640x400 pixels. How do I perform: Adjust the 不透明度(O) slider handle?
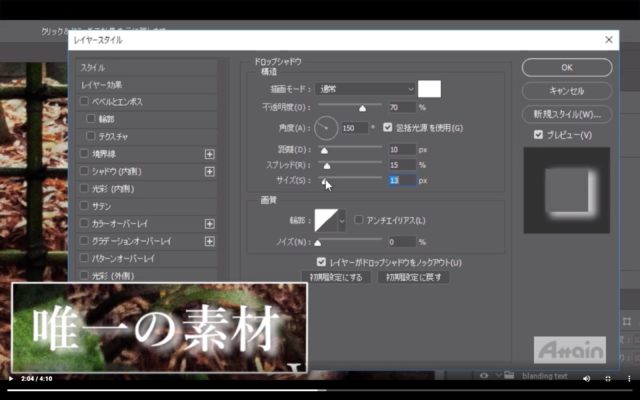(x=362, y=108)
